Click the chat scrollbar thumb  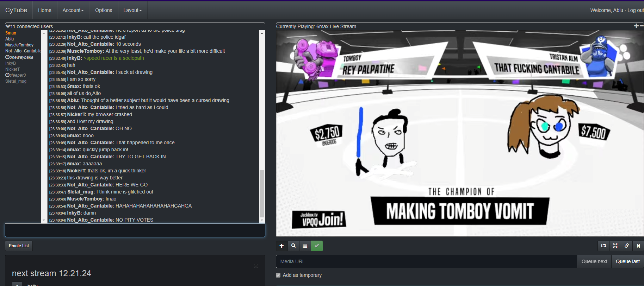coord(262,193)
